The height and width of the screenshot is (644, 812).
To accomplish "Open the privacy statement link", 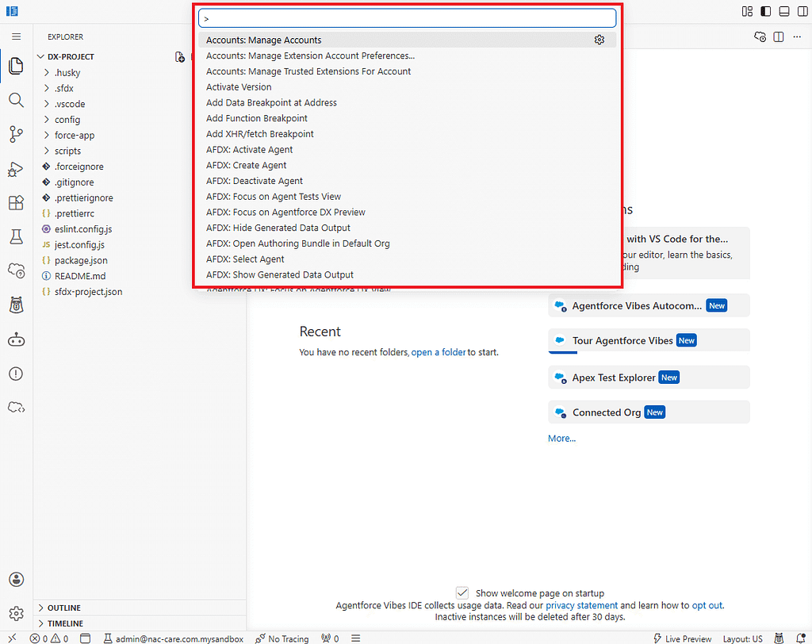I will click(581, 604).
